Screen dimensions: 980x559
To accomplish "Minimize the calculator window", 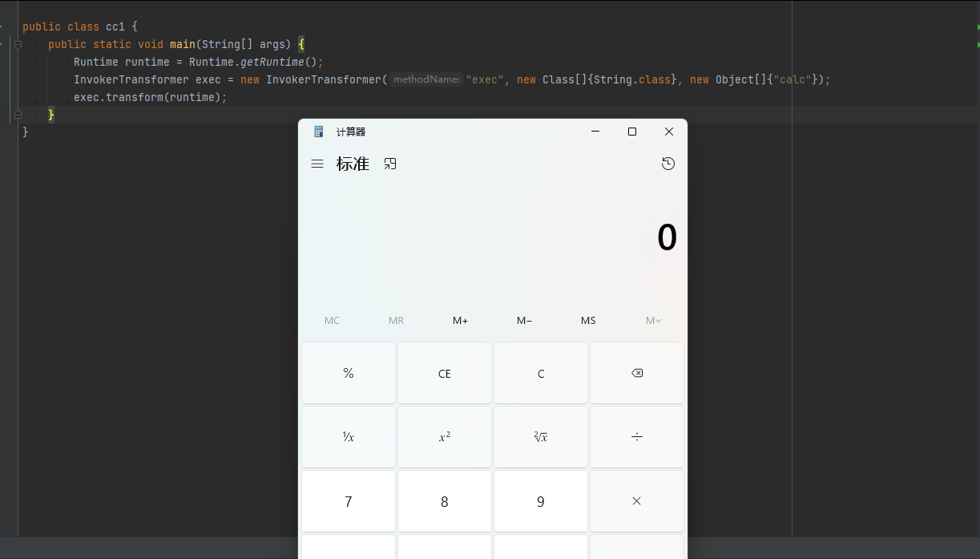I will 595,132.
